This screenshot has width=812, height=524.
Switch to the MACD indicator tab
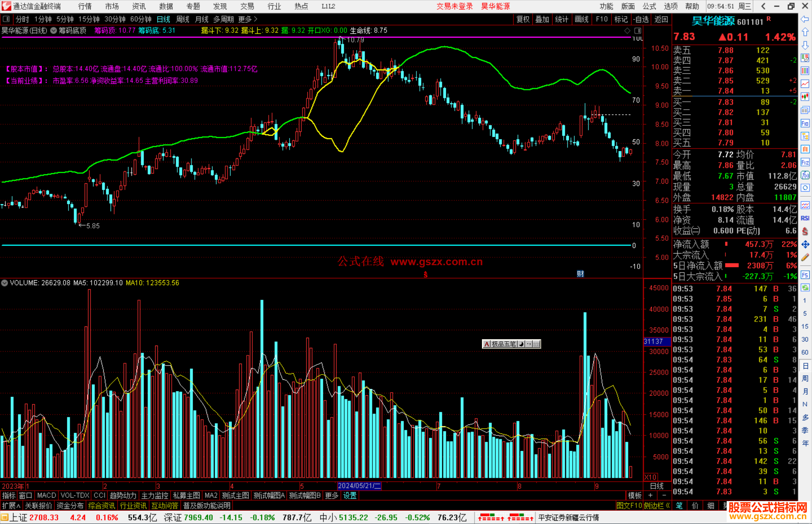pos(46,495)
